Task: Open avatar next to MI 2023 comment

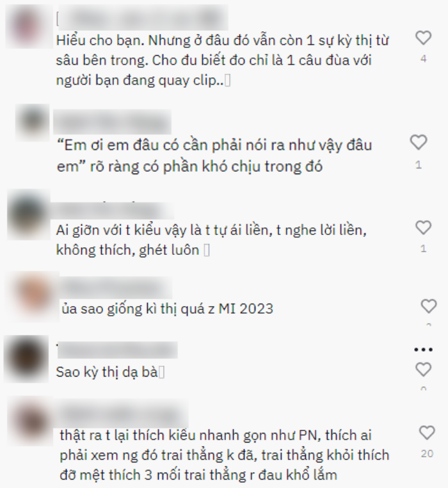Action: (33, 296)
